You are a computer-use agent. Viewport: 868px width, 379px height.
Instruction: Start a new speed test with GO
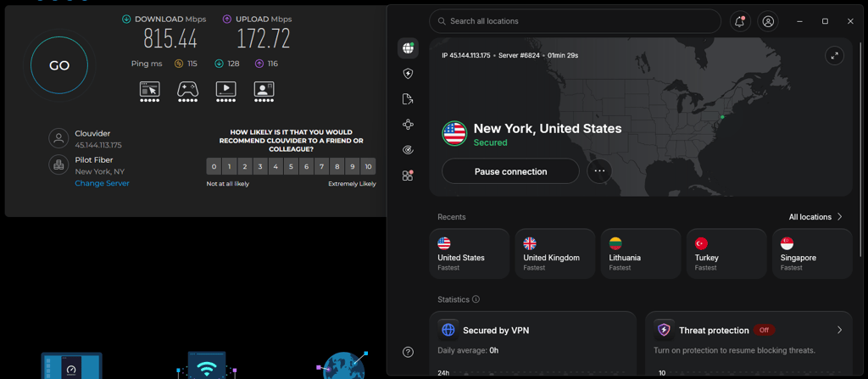pos(59,65)
